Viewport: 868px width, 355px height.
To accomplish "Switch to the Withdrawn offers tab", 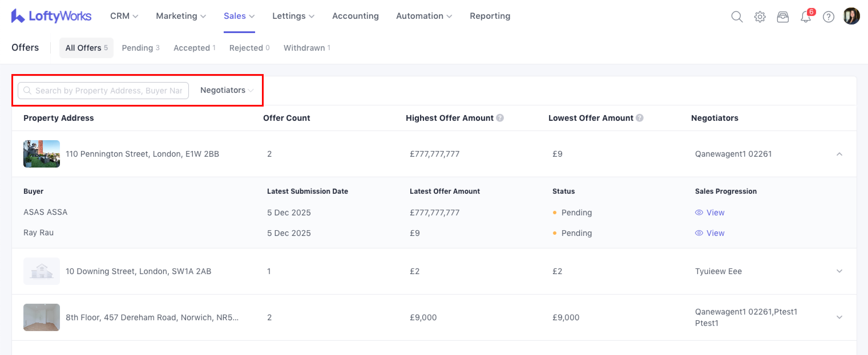I will click(x=306, y=48).
